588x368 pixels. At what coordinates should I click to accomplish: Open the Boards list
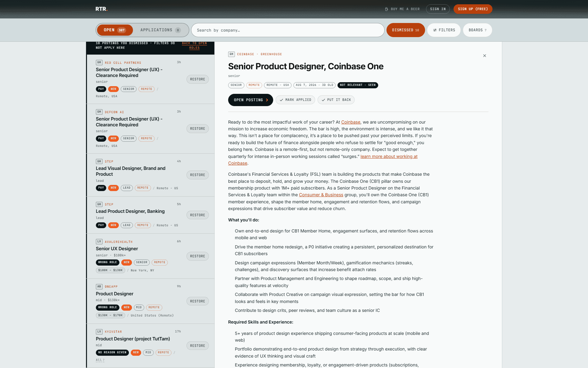(x=477, y=30)
